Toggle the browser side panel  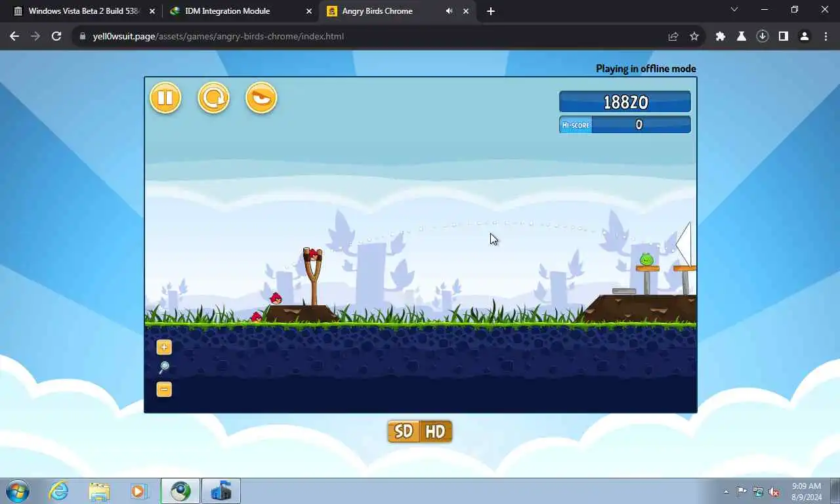(784, 36)
